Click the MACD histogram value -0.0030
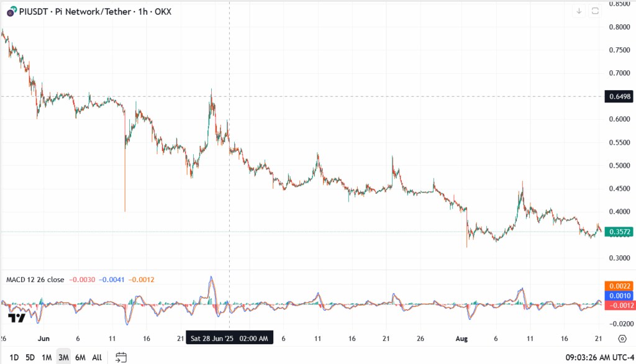Image resolution: width=636 pixels, height=364 pixels. tap(82, 280)
